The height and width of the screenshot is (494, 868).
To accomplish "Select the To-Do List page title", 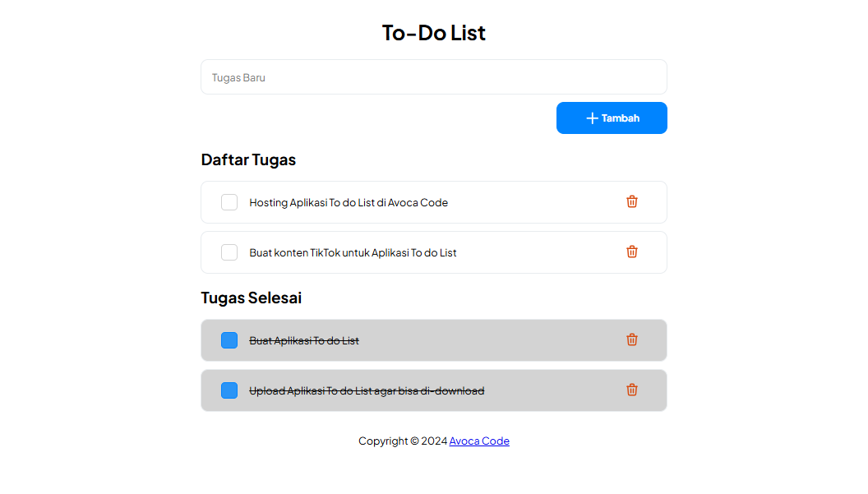I will (x=433, y=32).
